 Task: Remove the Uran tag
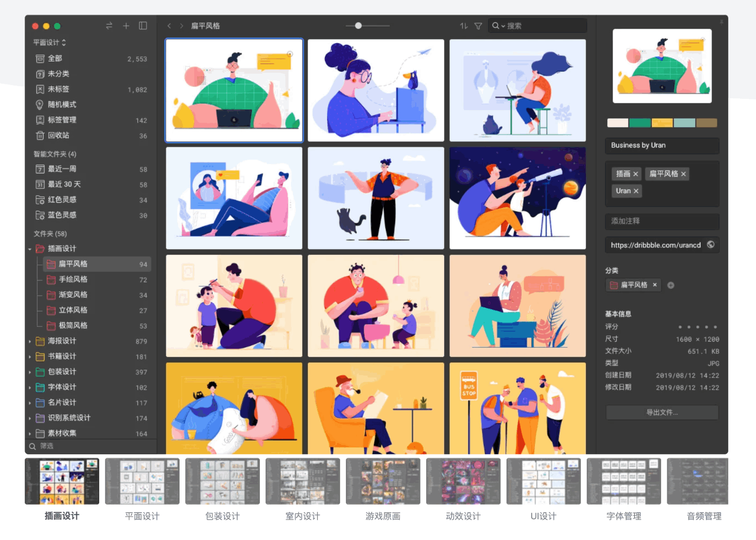tap(636, 191)
